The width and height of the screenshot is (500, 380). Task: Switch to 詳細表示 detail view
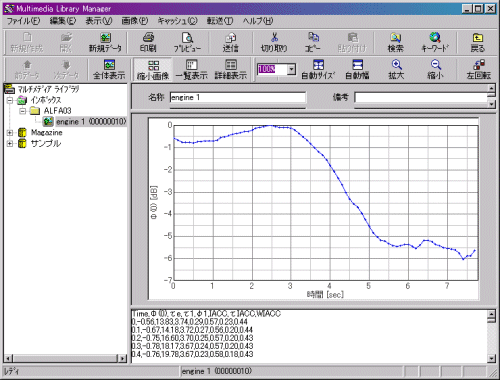point(231,69)
